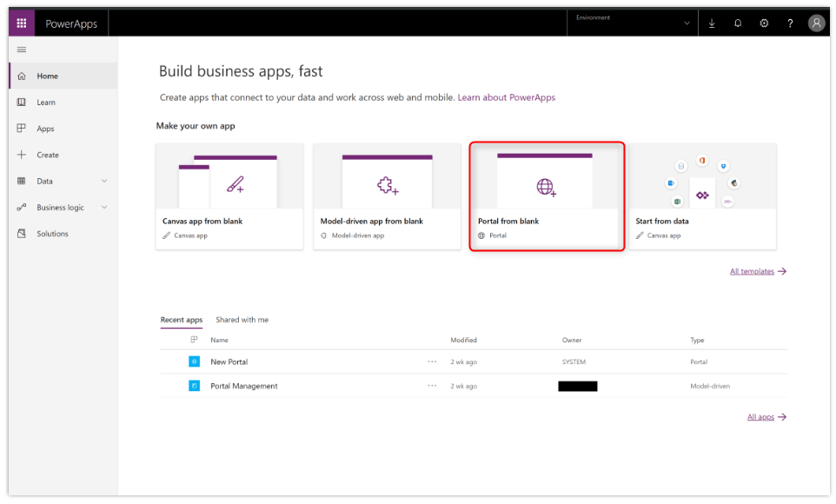Click the PowerApps title in header
Image resolution: width=836 pixels, height=504 pixels.
click(71, 23)
